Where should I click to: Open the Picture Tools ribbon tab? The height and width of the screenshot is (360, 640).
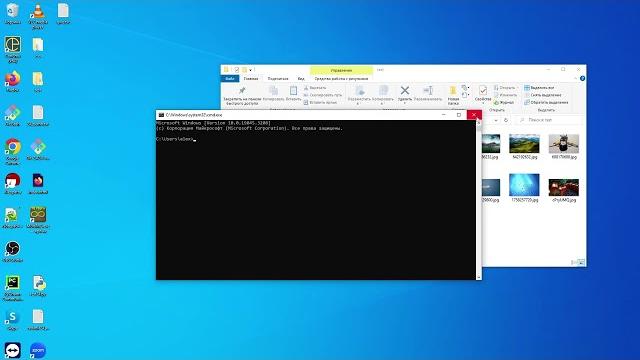click(x=341, y=78)
